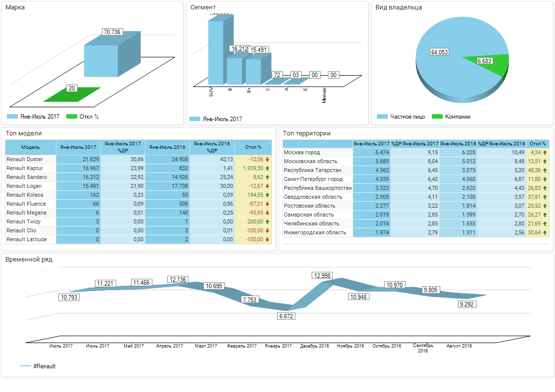Click the green Компании legend swatch

coord(437,116)
